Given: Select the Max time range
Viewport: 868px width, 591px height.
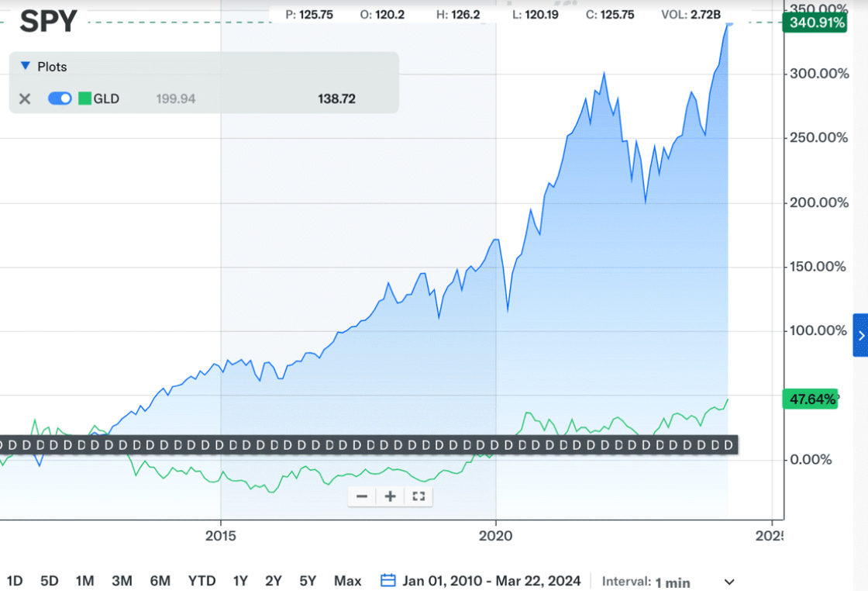Looking at the screenshot, I should tap(348, 580).
